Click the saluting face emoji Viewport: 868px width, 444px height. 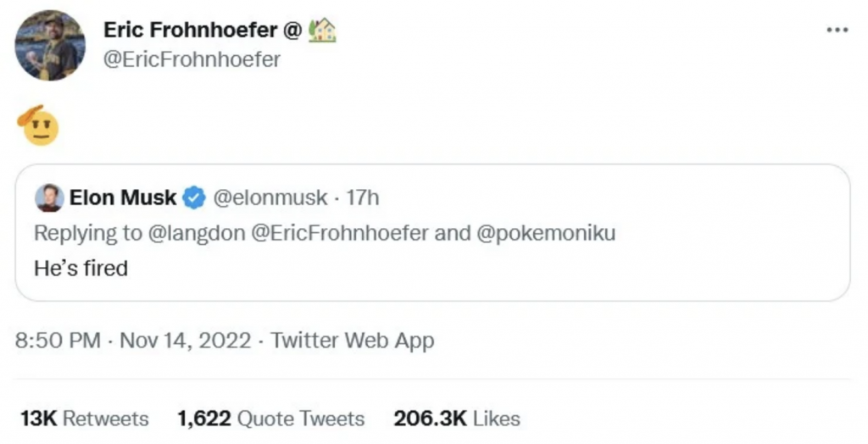click(38, 125)
